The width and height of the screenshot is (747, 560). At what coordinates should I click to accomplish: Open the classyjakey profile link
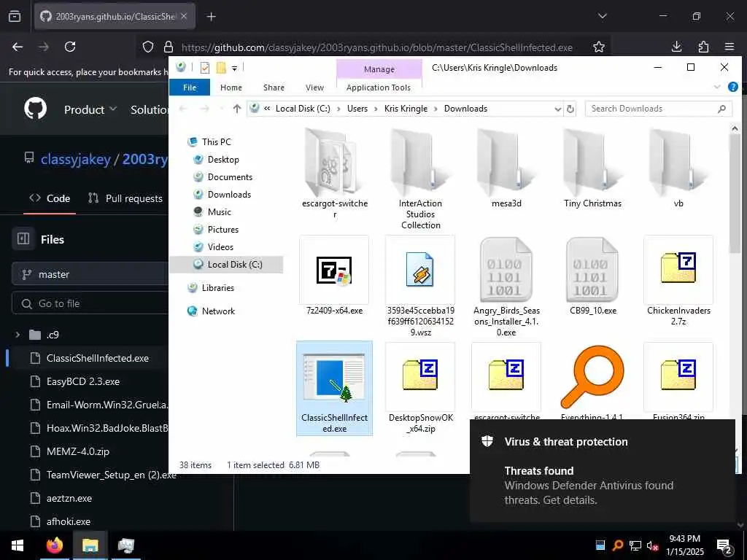[76, 159]
